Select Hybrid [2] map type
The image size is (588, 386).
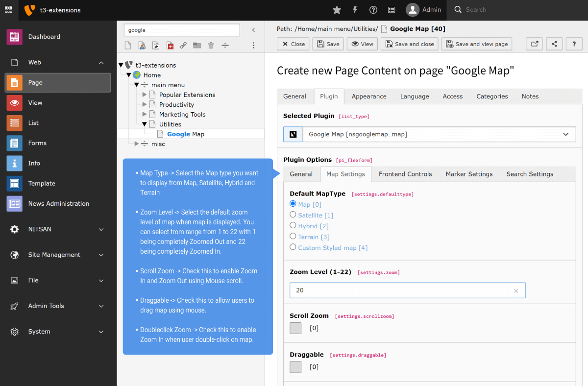[293, 225]
